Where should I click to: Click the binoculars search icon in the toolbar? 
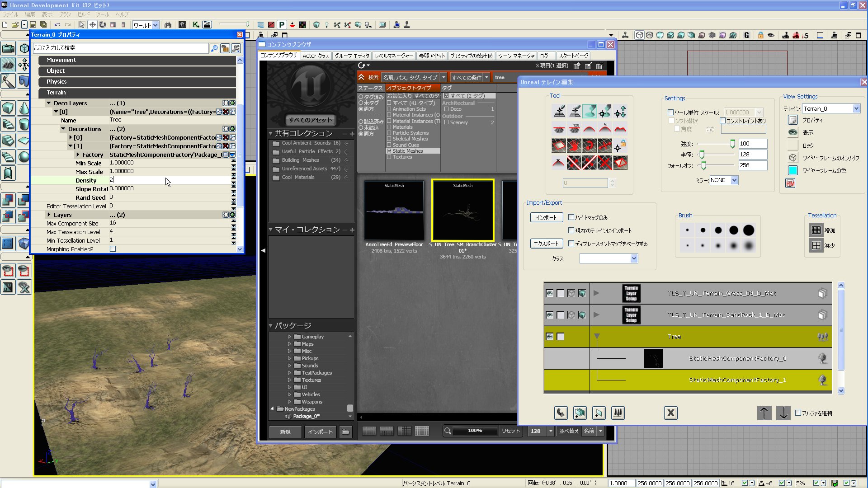point(168,25)
